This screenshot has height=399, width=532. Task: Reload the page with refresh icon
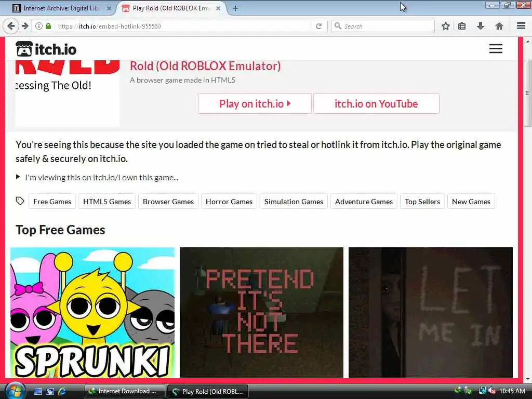click(318, 26)
